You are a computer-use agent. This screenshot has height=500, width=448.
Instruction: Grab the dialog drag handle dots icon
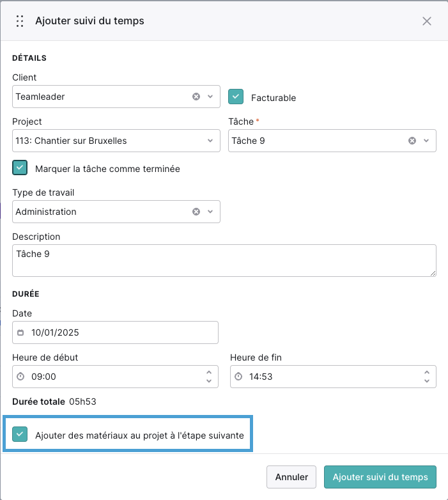coord(20,21)
